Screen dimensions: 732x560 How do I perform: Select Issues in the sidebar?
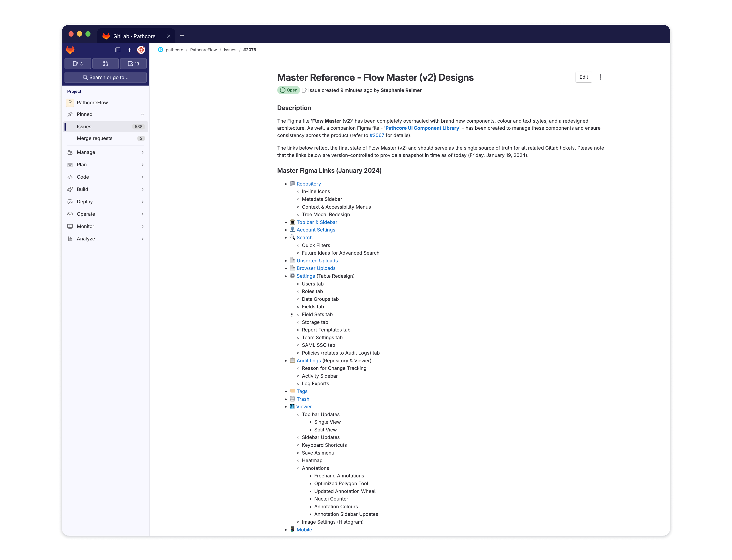tap(105, 127)
